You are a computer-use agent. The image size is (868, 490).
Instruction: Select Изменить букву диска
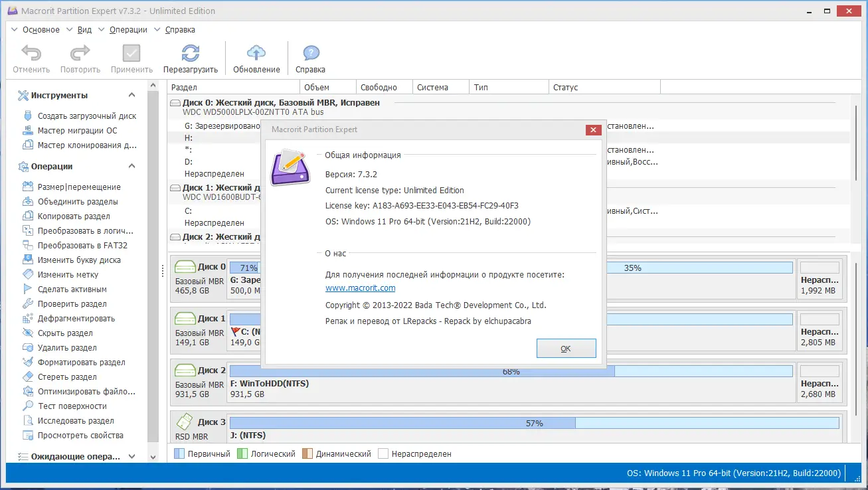click(x=72, y=260)
